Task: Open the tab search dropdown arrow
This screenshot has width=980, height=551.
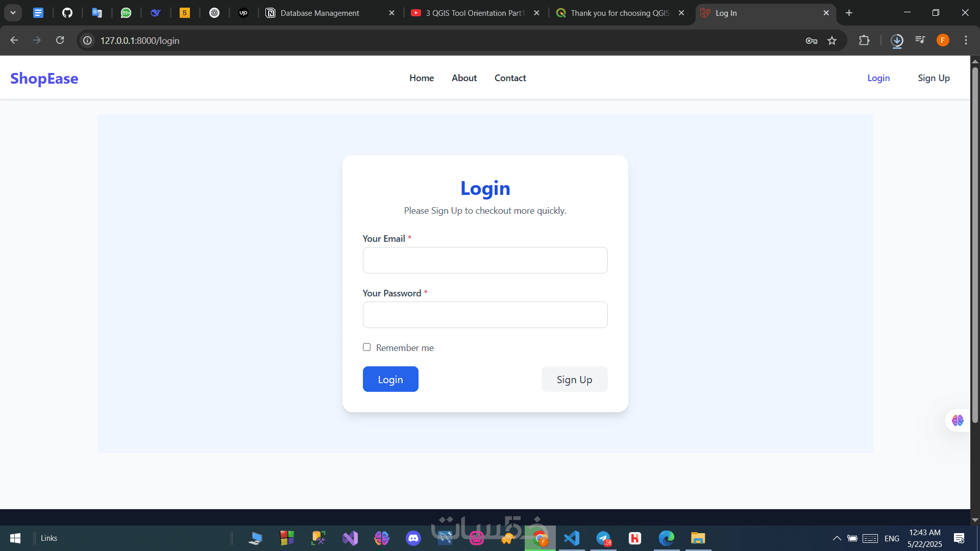Action: [x=13, y=13]
